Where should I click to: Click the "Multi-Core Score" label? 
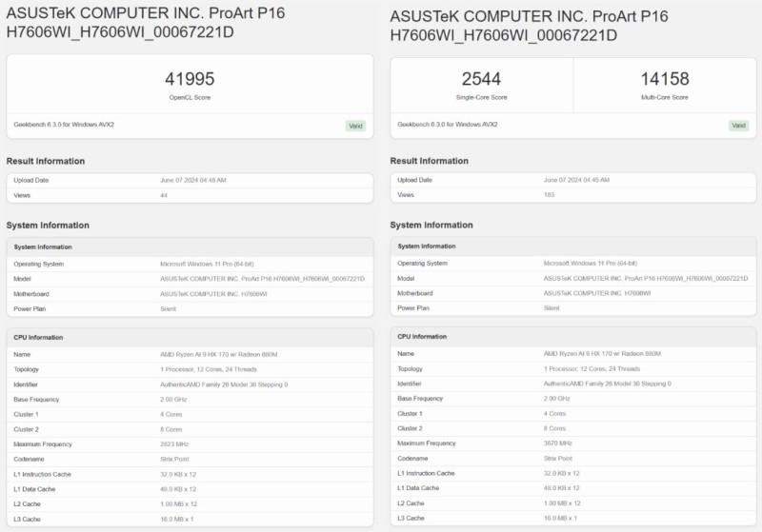[x=665, y=97]
